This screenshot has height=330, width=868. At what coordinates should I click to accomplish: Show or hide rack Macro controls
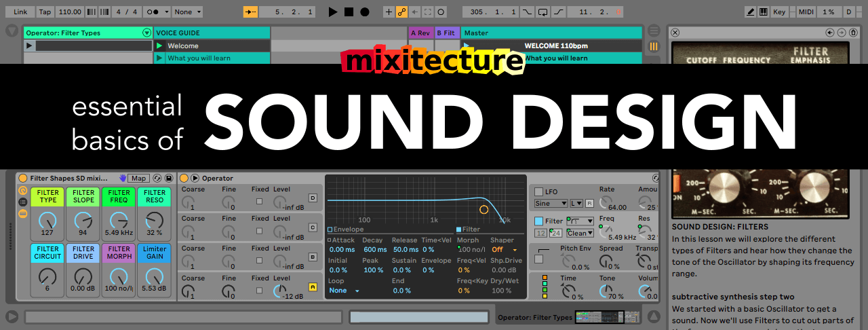click(x=22, y=191)
